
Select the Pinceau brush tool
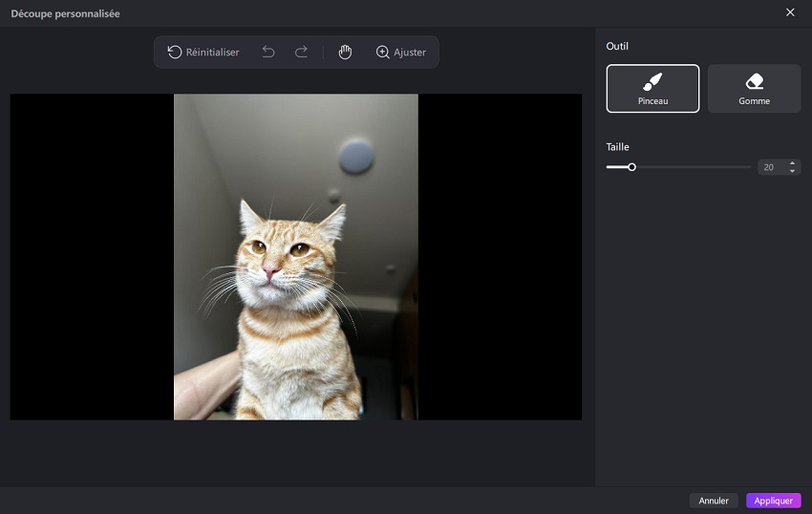point(652,89)
